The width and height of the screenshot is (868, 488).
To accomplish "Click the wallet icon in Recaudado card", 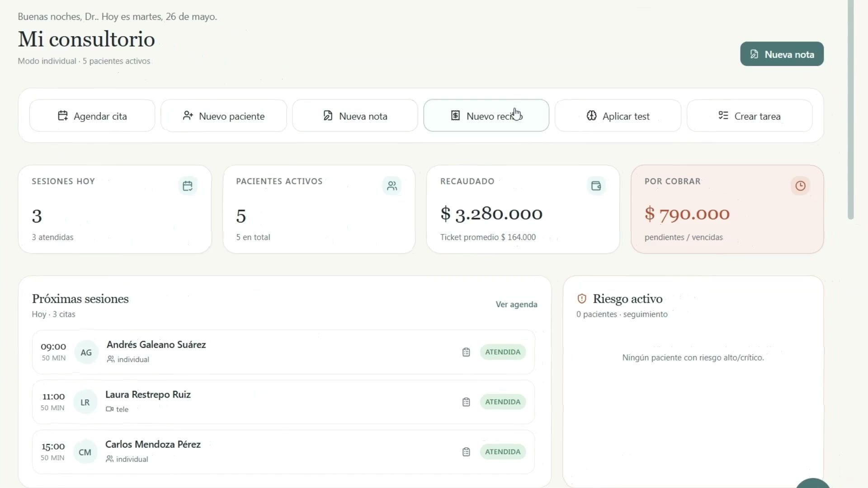I will pos(596,186).
